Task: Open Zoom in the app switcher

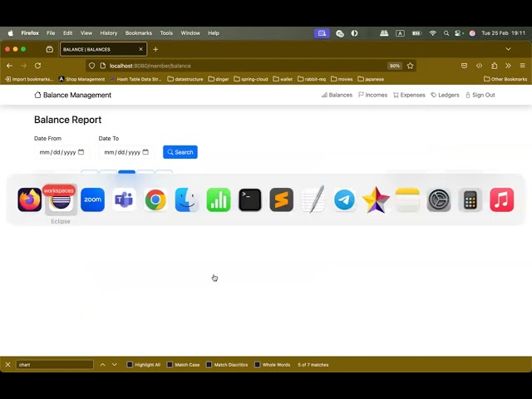Action: tap(92, 199)
